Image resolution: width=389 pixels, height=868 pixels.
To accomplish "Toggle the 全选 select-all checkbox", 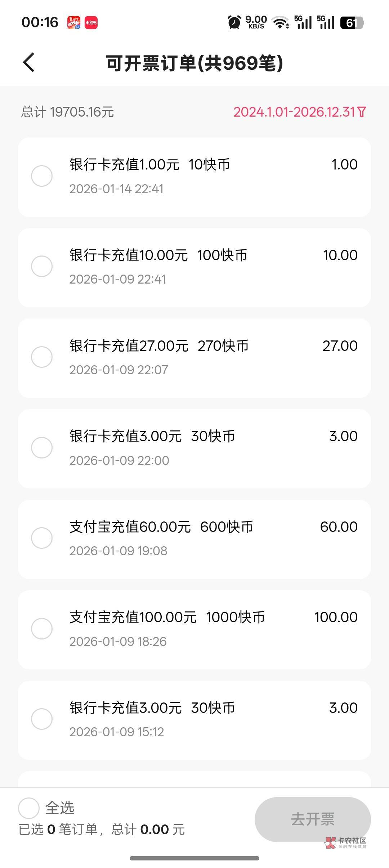I will click(x=29, y=808).
